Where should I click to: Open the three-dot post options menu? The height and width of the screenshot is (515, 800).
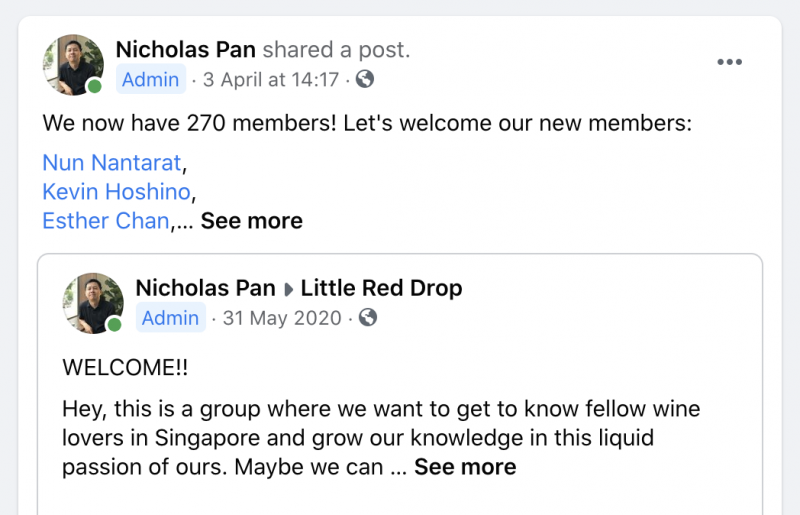point(729,62)
